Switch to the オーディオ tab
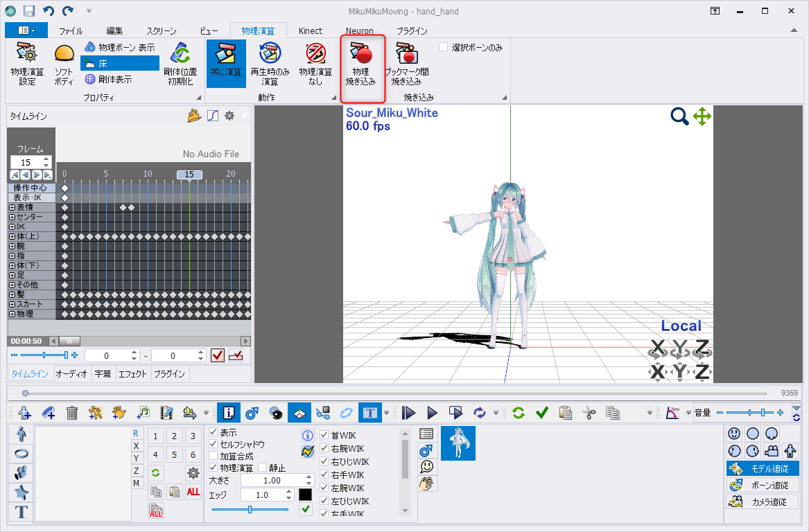The image size is (809, 532). tap(71, 374)
